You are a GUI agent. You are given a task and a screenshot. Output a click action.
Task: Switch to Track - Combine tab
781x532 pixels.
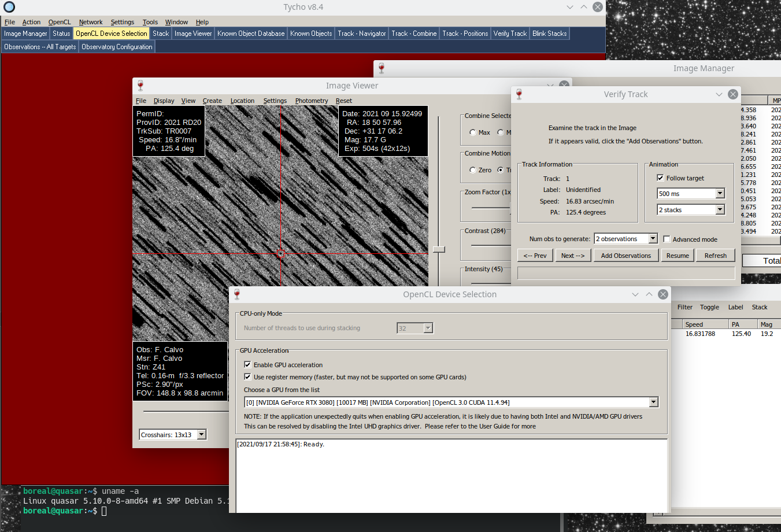[414, 34]
